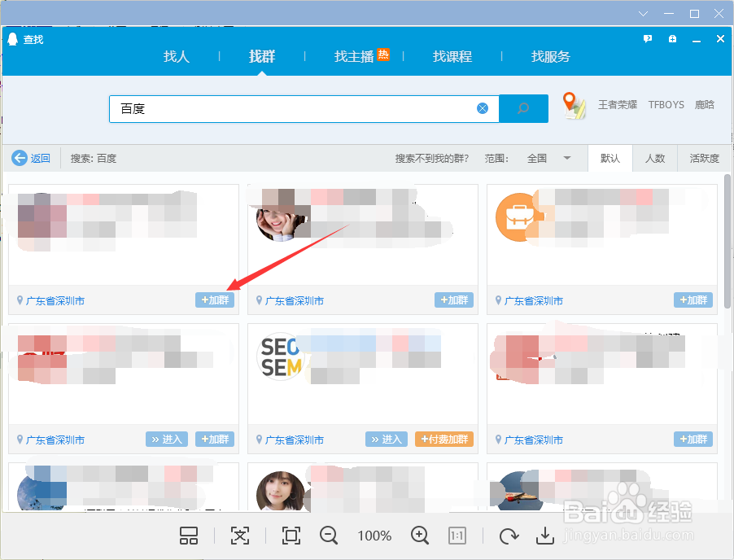Download the image with the download icon

[x=545, y=536]
